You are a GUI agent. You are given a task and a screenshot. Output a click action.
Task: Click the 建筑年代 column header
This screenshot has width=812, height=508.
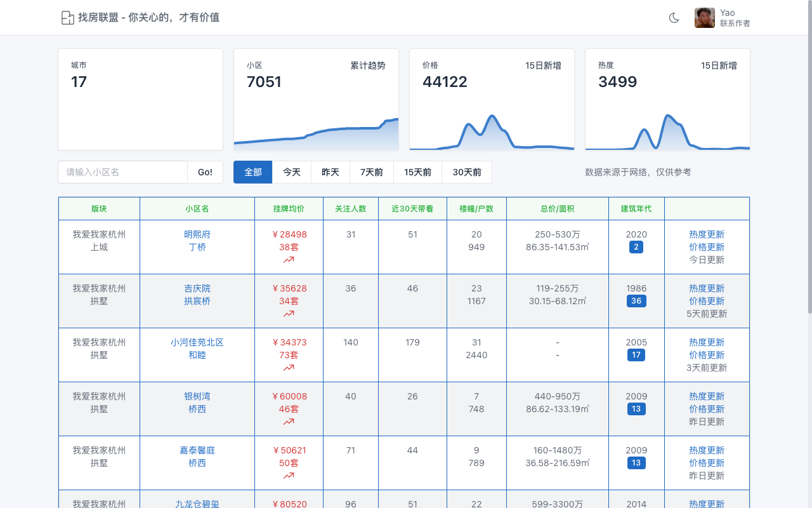(x=636, y=208)
